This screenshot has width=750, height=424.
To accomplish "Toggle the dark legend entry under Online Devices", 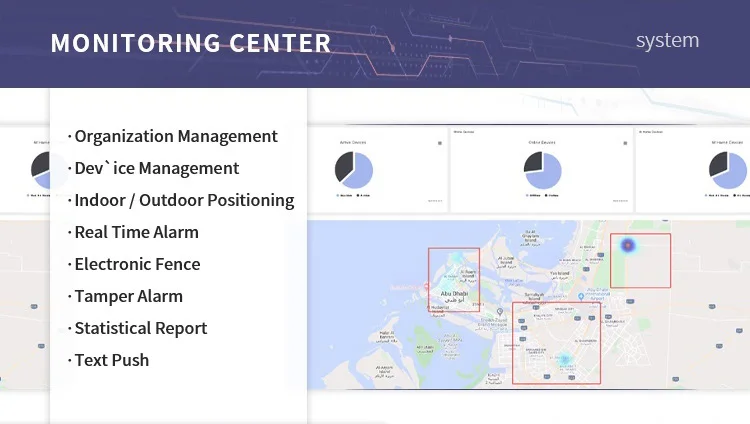I will point(552,195).
